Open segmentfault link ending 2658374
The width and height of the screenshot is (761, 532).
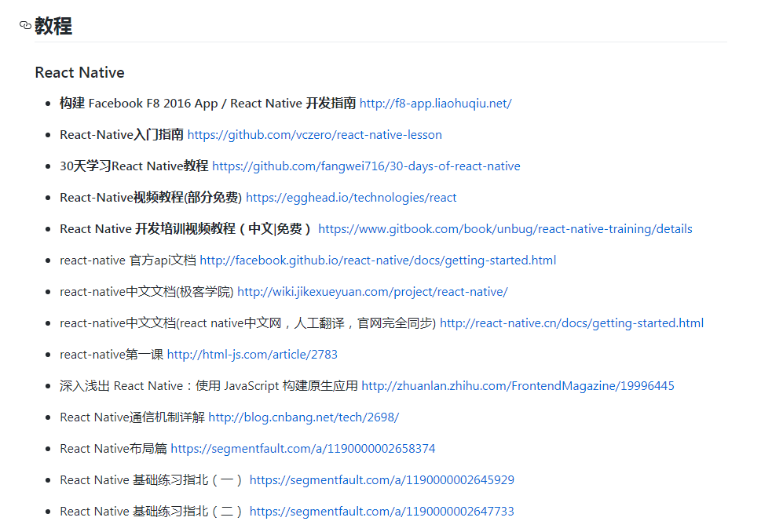pos(303,449)
